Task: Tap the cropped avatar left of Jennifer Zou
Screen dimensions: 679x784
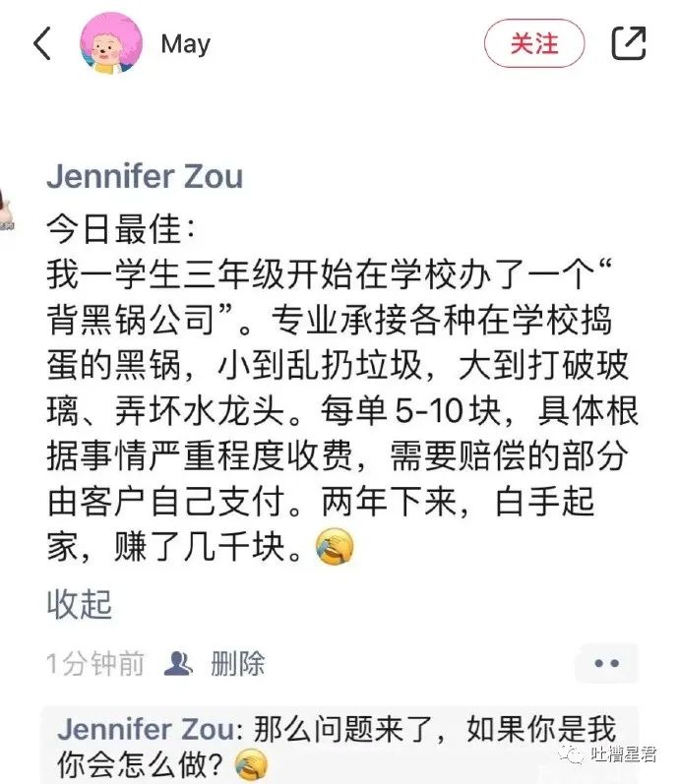Action: click(6, 210)
